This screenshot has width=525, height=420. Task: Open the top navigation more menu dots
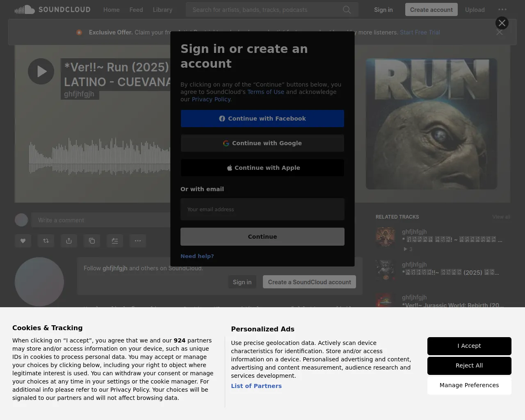click(x=502, y=10)
